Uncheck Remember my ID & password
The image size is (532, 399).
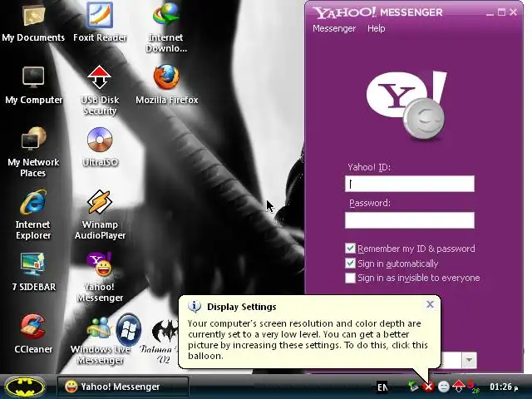[x=350, y=249]
